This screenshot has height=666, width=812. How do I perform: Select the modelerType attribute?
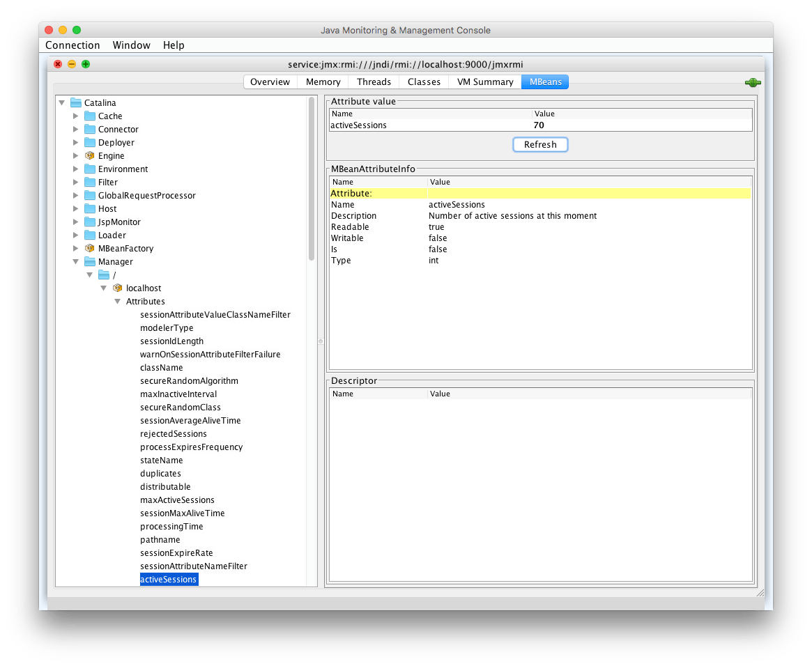167,327
